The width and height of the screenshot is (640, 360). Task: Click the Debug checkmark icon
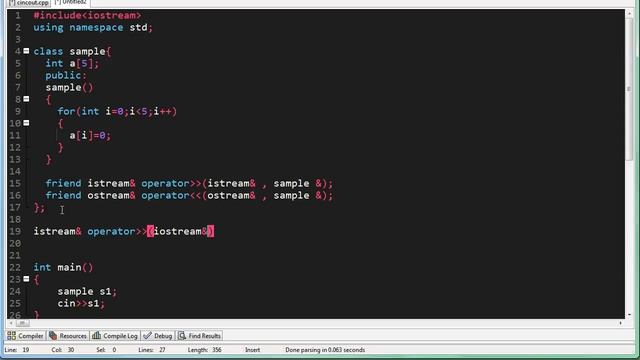(x=147, y=336)
